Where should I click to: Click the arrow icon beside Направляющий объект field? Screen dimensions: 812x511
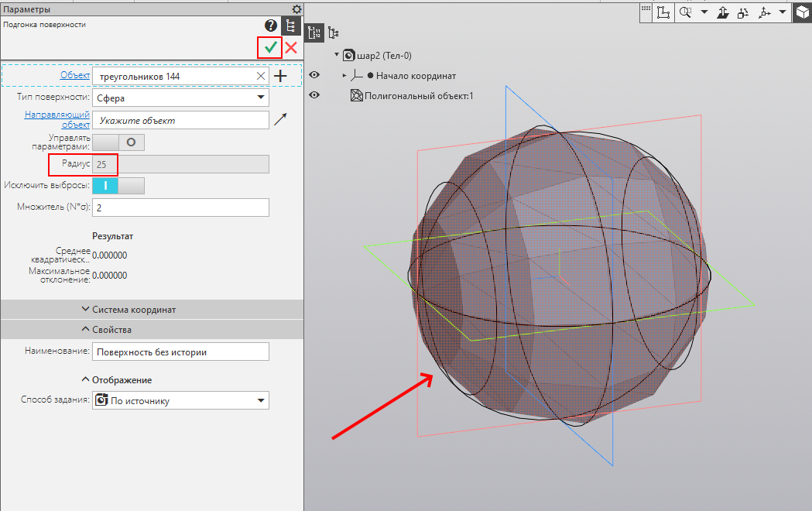(x=280, y=119)
